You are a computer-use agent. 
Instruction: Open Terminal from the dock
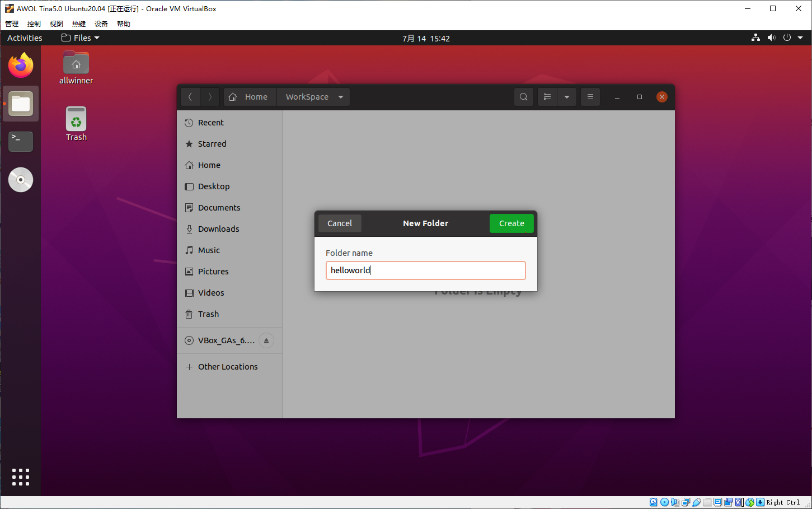(x=21, y=142)
